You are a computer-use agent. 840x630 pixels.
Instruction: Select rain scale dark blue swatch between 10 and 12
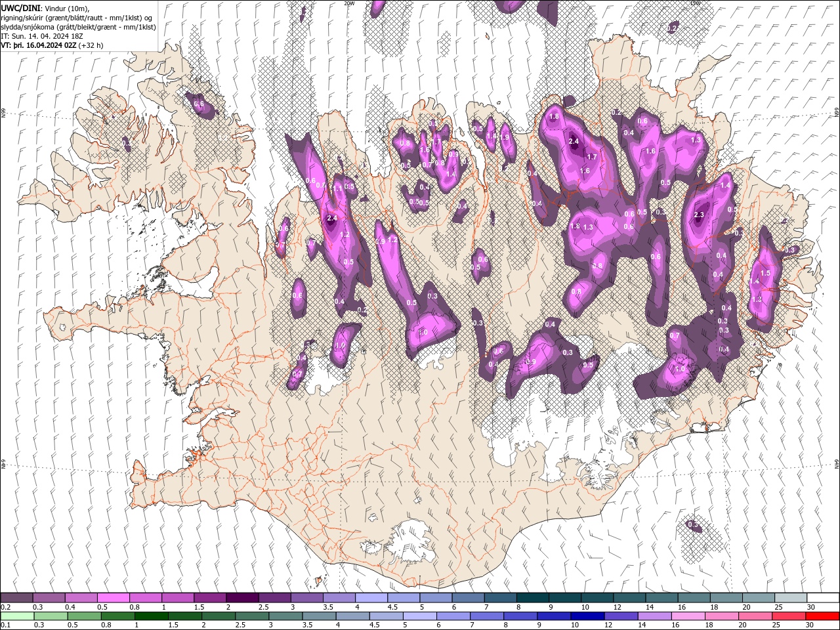pyautogui.click(x=588, y=616)
